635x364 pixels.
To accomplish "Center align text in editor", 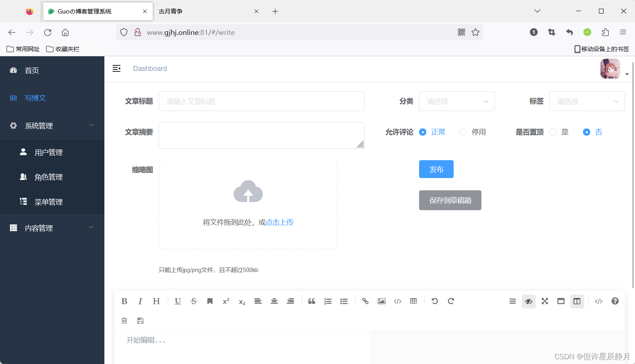I will (x=274, y=301).
